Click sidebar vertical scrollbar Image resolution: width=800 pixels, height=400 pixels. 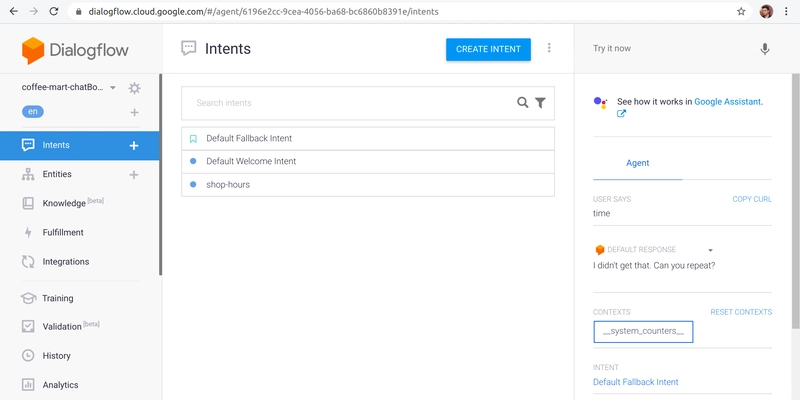point(161,174)
